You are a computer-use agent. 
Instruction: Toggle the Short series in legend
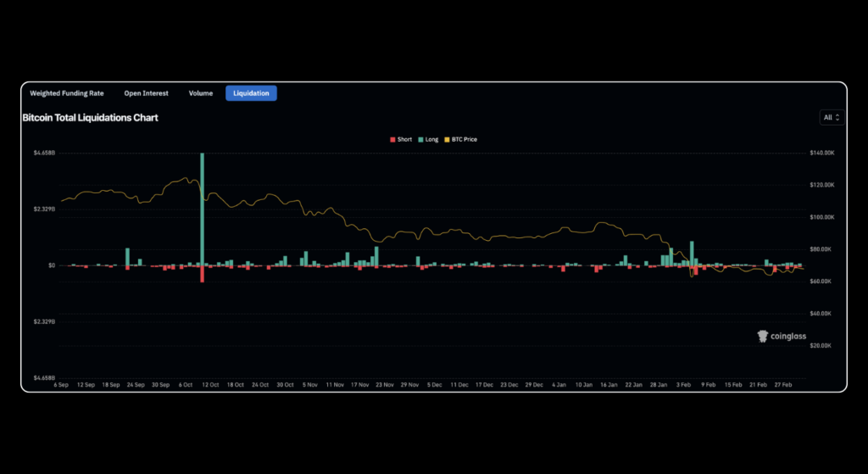[401, 140]
